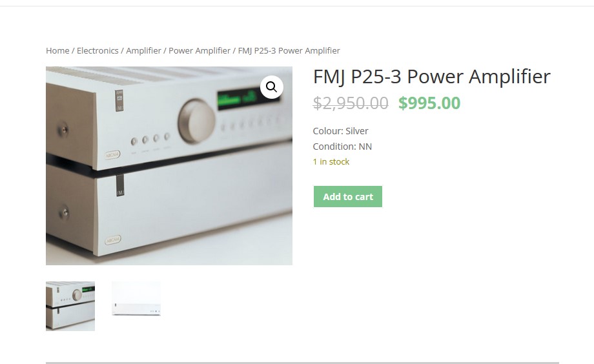Click the last breadcrumb FMJ P25-3 Power Amplifier text
This screenshot has width=594, height=364.
point(289,51)
